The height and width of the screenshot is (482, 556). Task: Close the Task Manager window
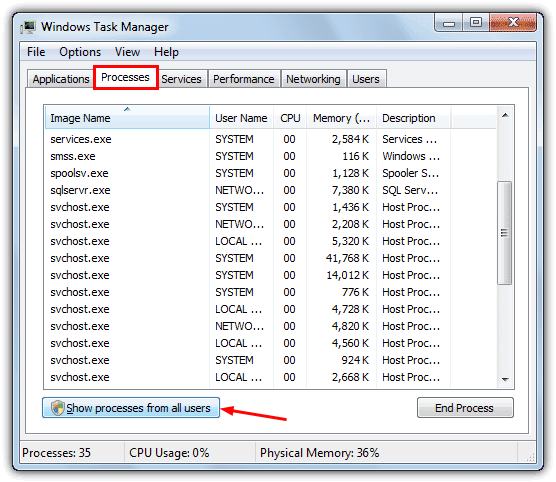point(513,23)
